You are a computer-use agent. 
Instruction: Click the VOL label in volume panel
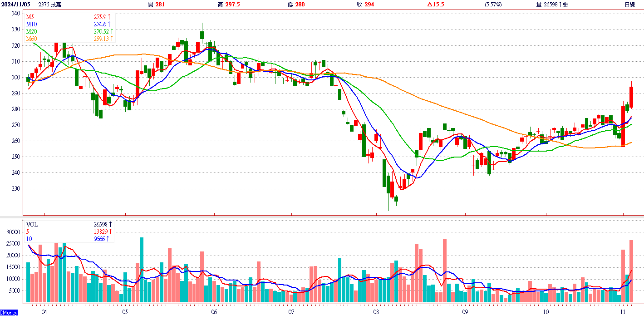click(x=32, y=224)
